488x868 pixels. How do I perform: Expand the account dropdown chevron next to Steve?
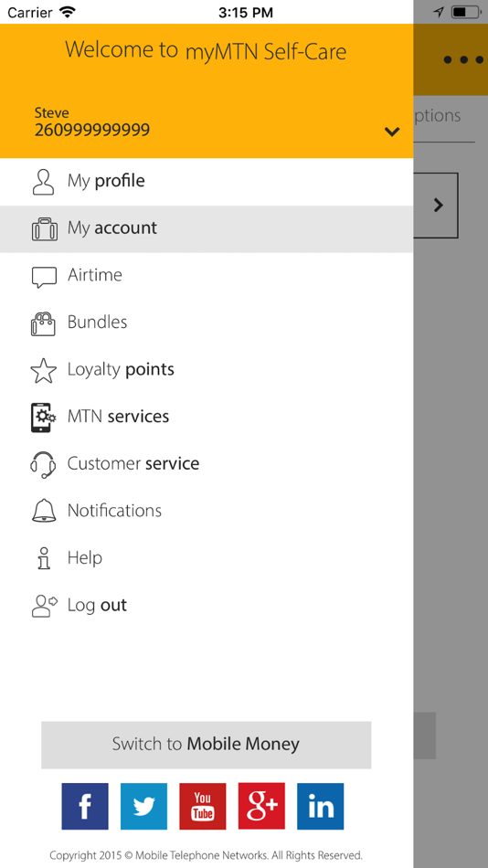tap(392, 132)
